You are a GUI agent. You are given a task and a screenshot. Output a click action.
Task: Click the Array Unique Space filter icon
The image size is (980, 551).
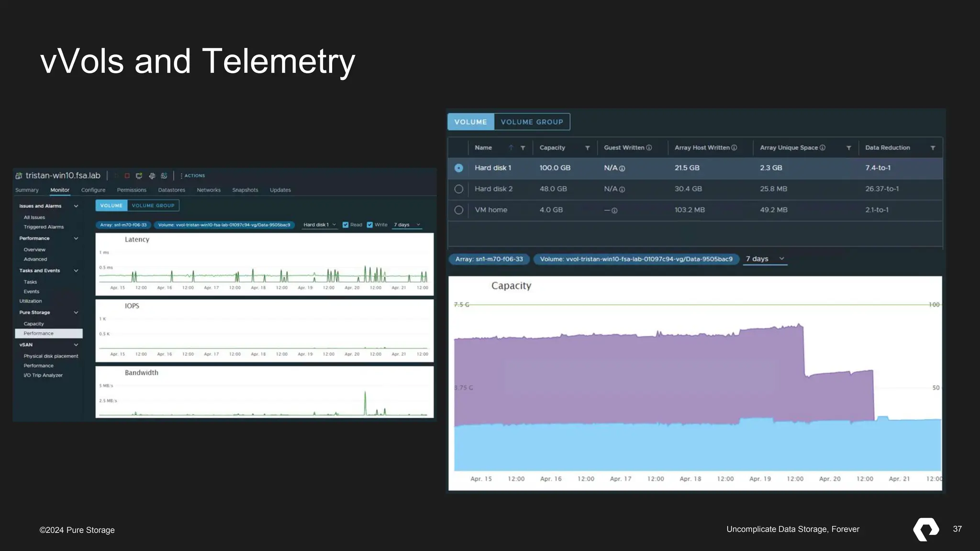(848, 148)
